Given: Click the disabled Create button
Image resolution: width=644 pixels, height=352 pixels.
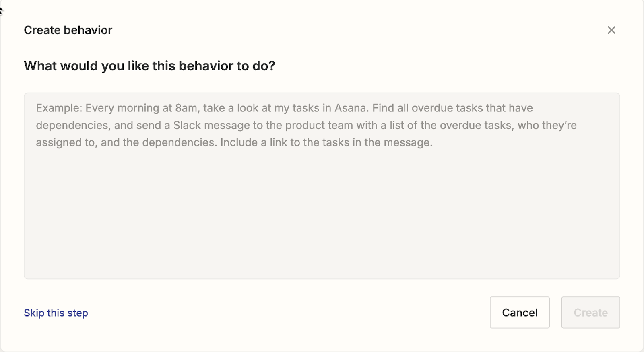Looking at the screenshot, I should tap(590, 313).
